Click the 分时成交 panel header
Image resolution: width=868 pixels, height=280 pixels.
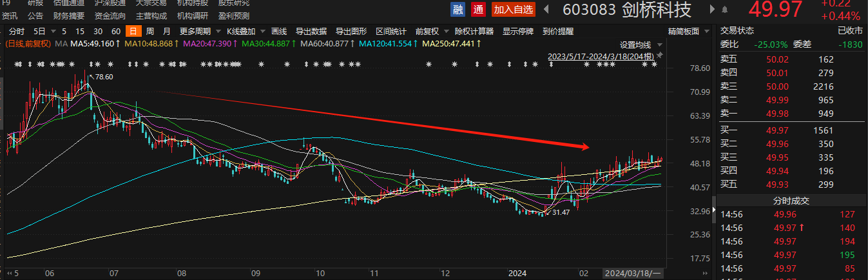[793, 201]
